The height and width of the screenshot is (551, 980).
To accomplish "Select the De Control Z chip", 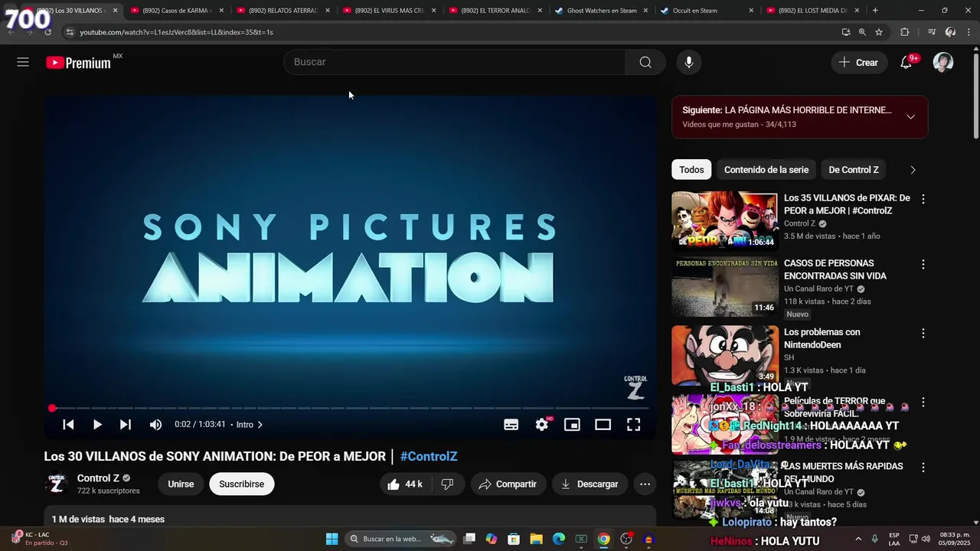I will click(854, 170).
